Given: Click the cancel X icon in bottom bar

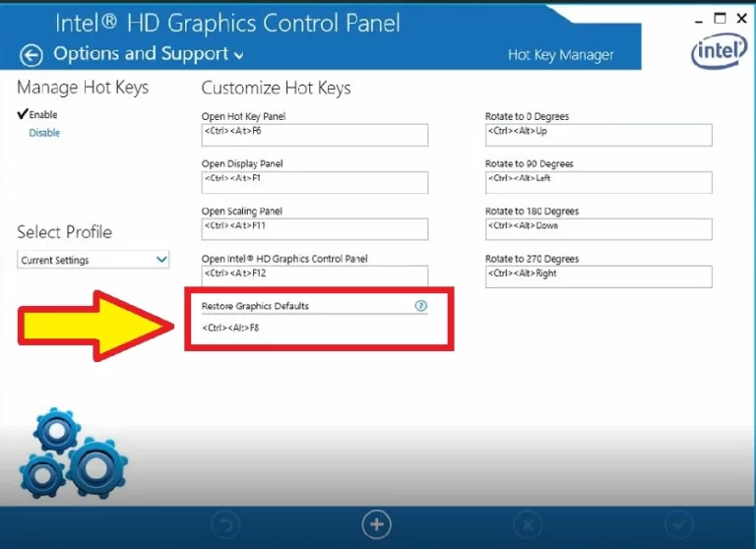Looking at the screenshot, I should [x=527, y=525].
